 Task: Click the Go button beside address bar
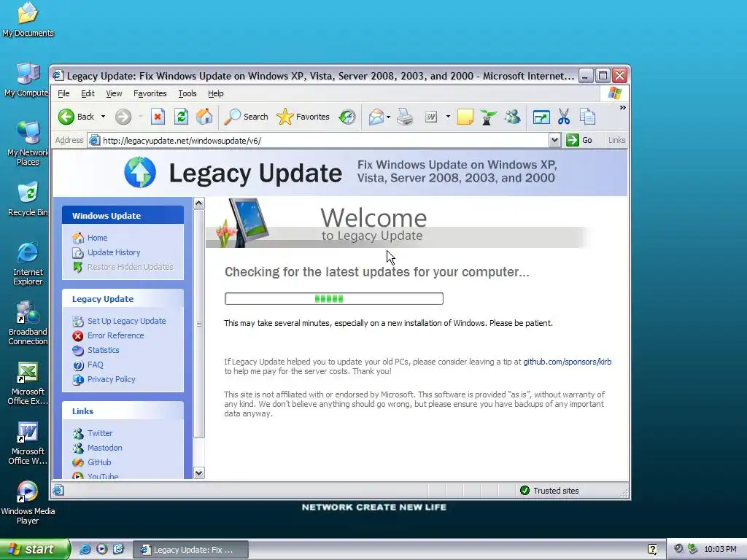pos(579,140)
